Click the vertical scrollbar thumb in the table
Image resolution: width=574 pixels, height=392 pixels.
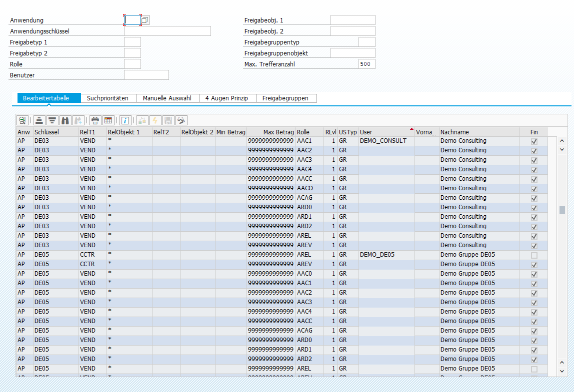[562, 210]
